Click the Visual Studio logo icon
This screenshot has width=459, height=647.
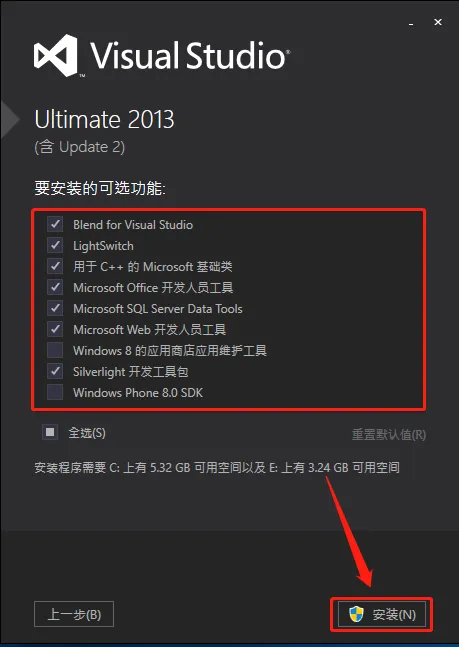pyautogui.click(x=56, y=56)
